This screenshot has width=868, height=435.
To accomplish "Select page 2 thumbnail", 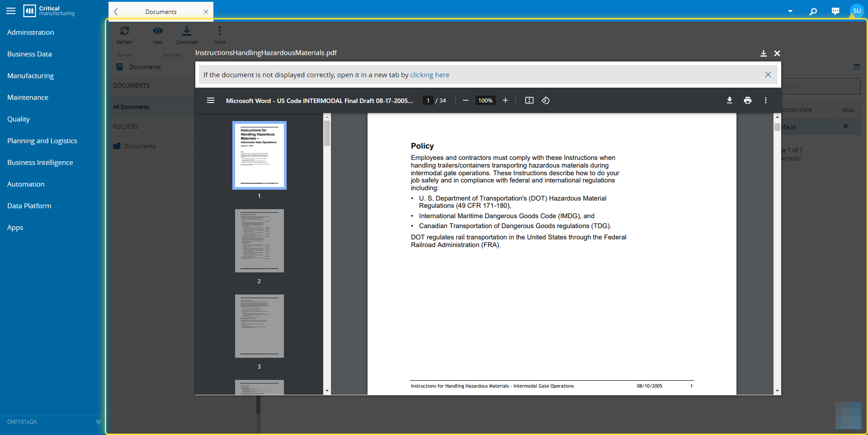I will pos(259,241).
